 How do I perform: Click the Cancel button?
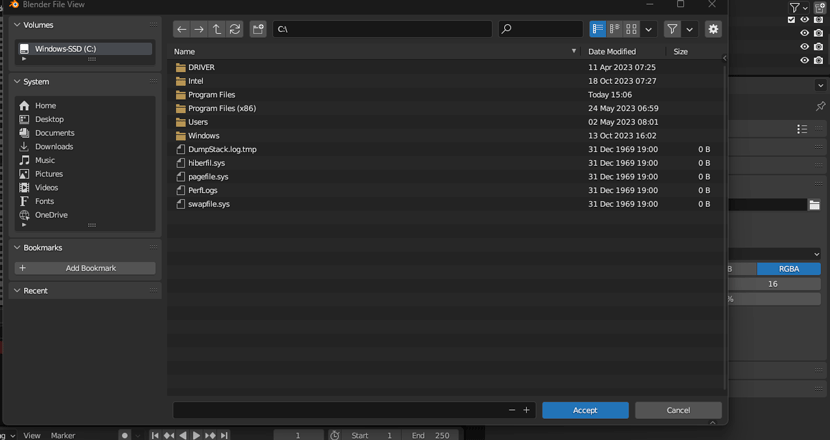[678, 410]
